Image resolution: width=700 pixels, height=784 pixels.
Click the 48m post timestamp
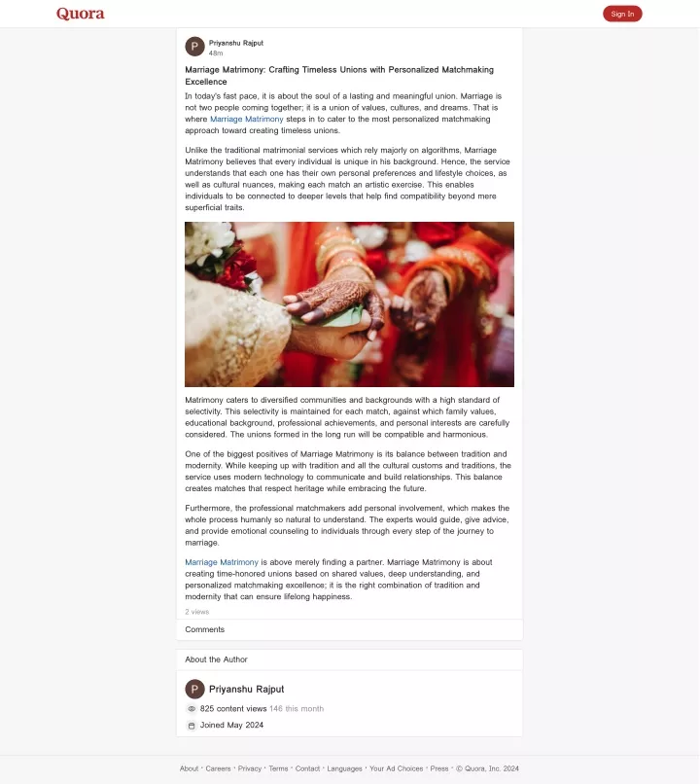tap(216, 53)
